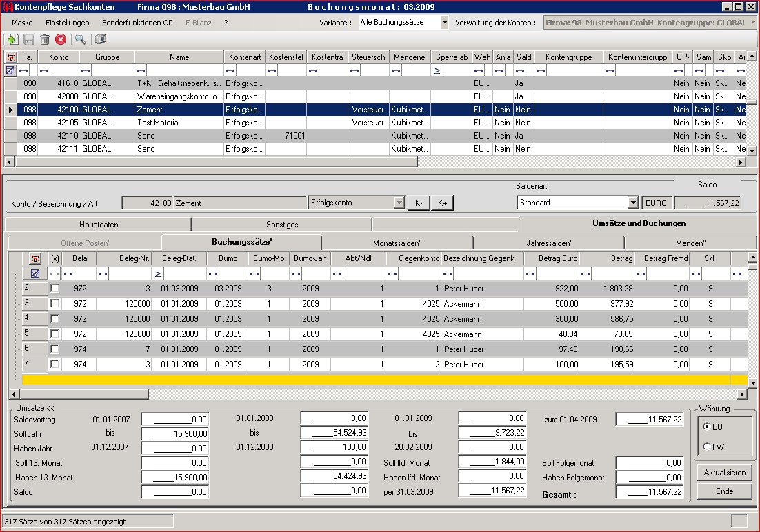Click the floppy disk save icon
Viewport: 760px width, 532px height.
(x=29, y=40)
